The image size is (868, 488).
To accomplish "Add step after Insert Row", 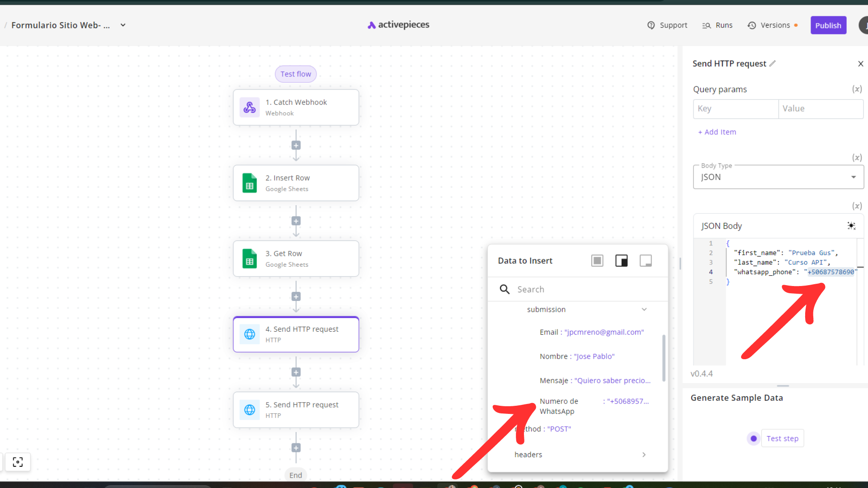I will tap(296, 221).
